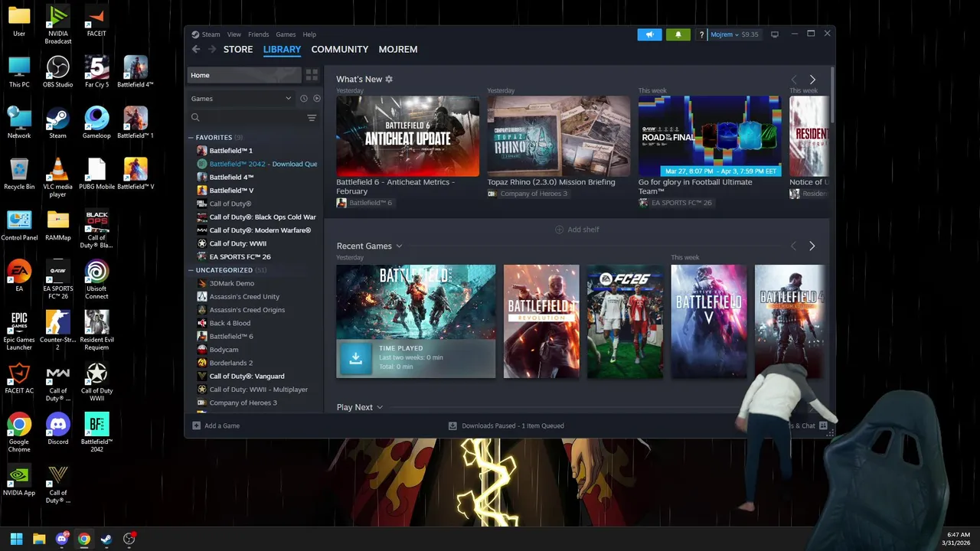Open the Games filter dropdown

(242, 99)
